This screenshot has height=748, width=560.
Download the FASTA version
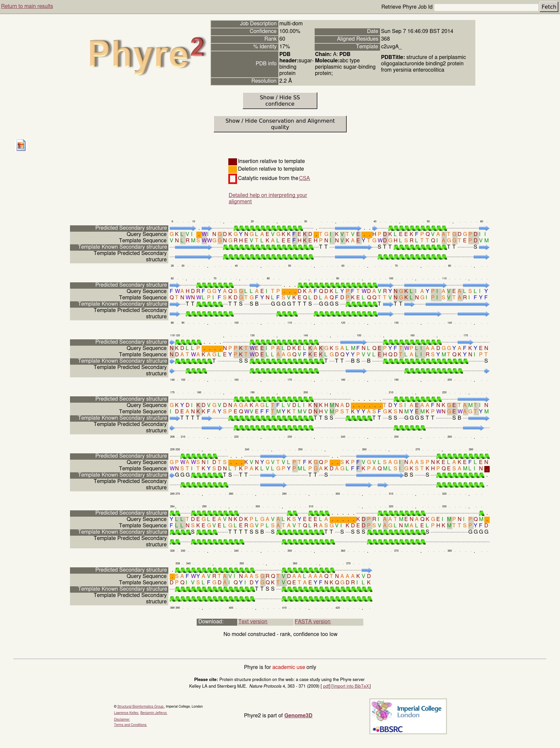[312, 622]
